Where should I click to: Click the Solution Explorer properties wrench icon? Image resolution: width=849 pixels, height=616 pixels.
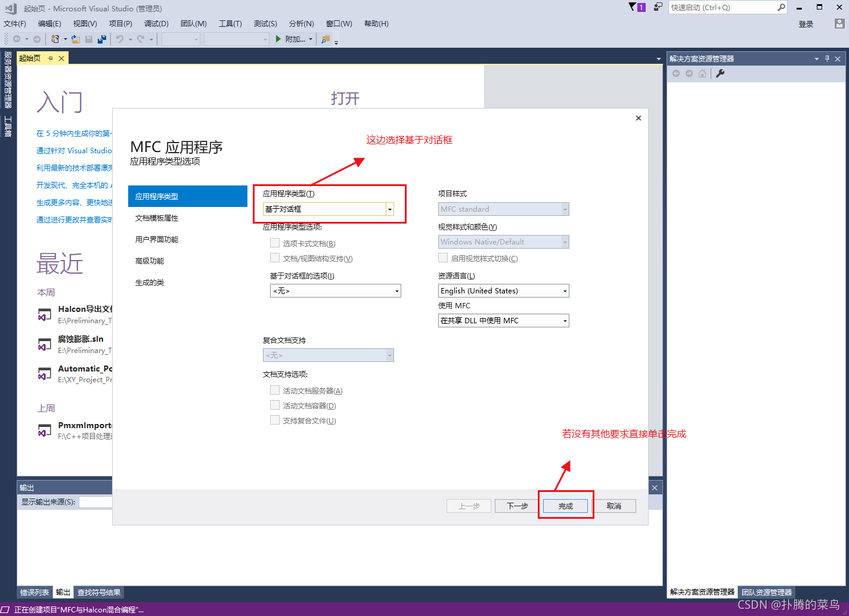[x=720, y=73]
